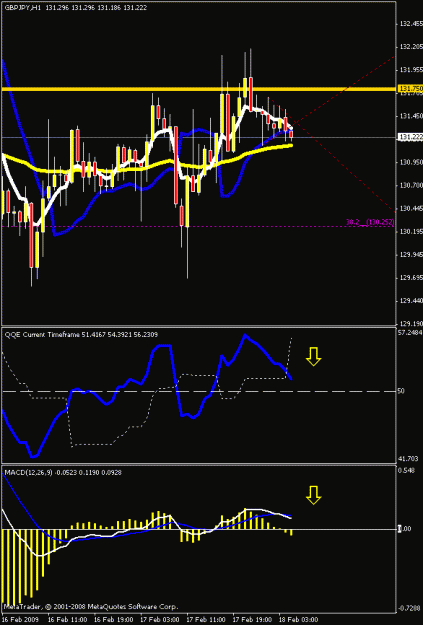The image size is (423, 625).
Task: Click the 0.00 zero level on MACD scale
Action: [x=405, y=529]
